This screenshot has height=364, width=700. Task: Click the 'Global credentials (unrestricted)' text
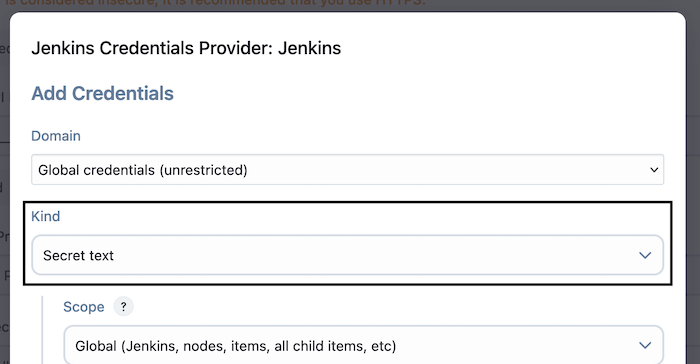[143, 170]
